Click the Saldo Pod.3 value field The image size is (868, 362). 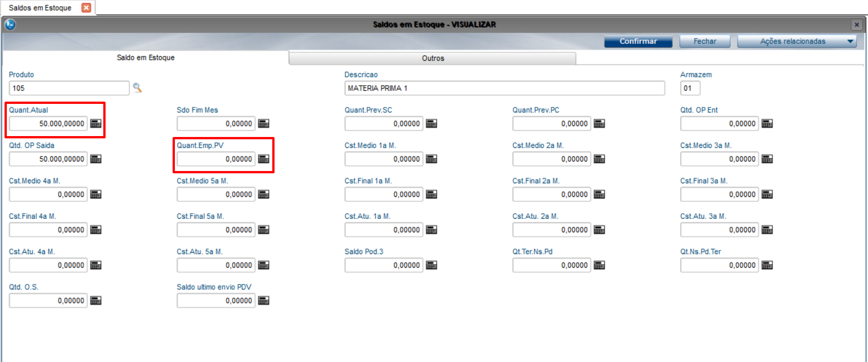[x=384, y=265]
